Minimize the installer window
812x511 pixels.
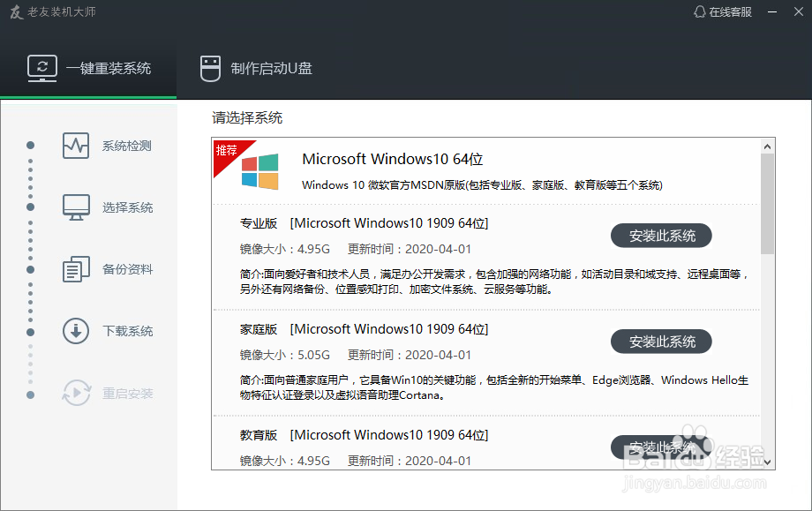pos(772,11)
